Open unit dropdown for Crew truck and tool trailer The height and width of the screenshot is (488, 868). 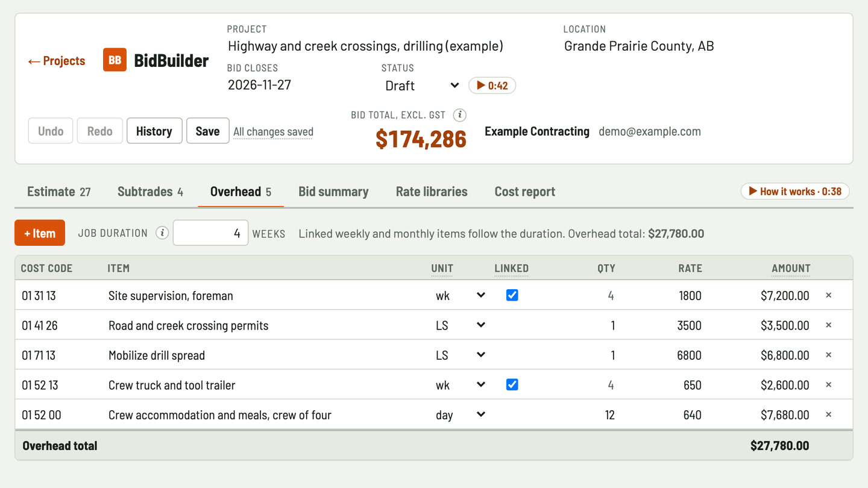click(x=460, y=385)
